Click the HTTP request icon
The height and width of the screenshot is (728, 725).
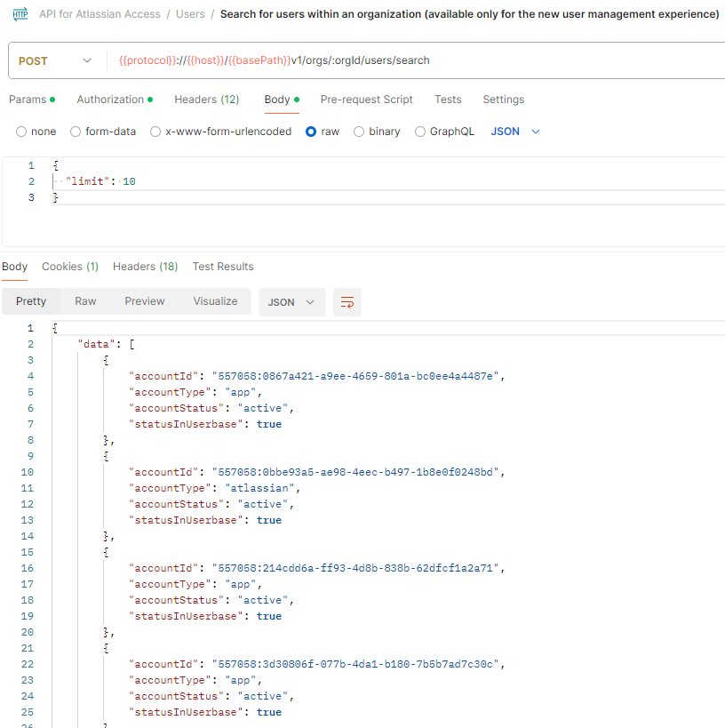pyautogui.click(x=20, y=14)
